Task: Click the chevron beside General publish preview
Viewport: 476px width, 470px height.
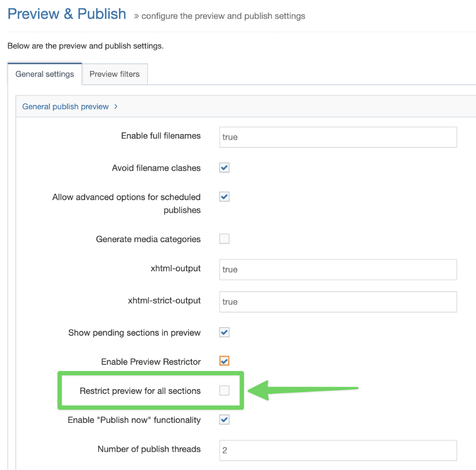Action: [x=116, y=106]
